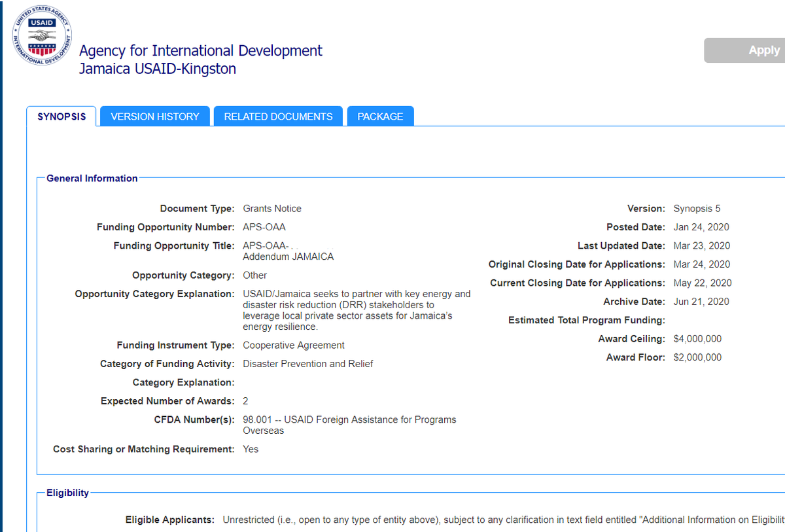This screenshot has height=532, width=785.
Task: Select the Version value Synopsis 5
Action: [x=697, y=209]
